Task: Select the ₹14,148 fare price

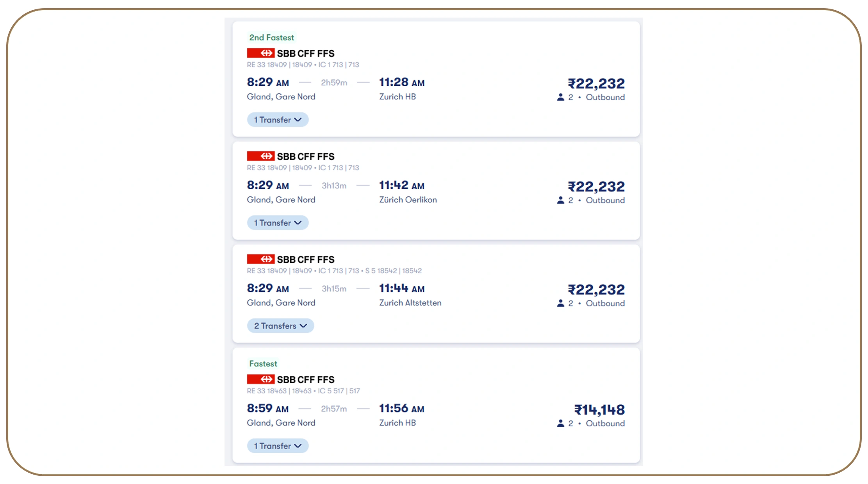Action: point(599,410)
